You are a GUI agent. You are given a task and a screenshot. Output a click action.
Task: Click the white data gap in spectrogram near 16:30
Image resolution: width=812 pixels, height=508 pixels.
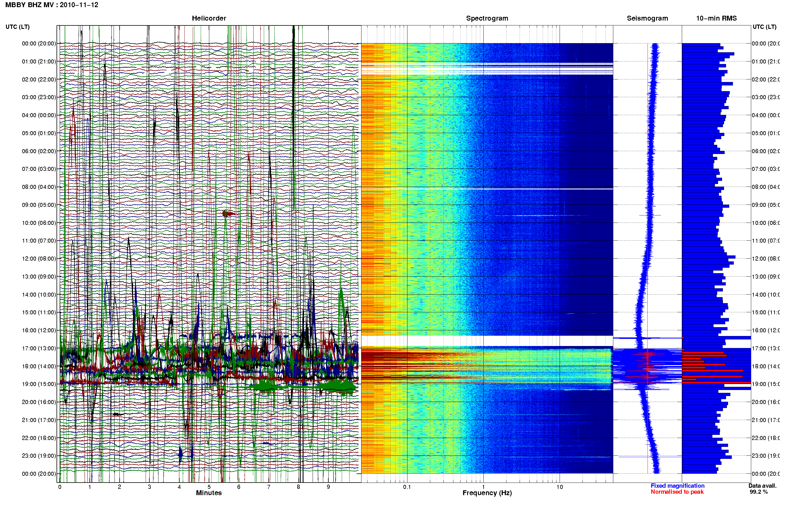(487, 341)
